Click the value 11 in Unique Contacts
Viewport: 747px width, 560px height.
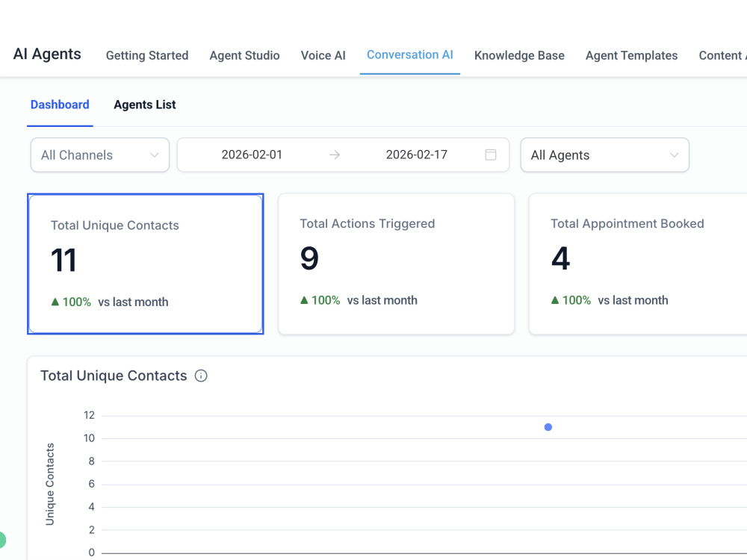[x=63, y=261]
